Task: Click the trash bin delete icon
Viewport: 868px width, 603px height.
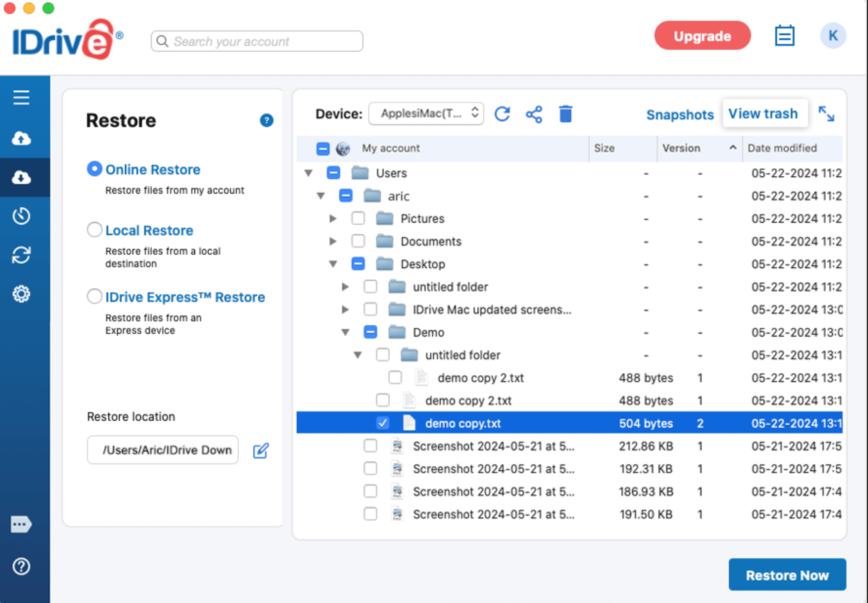Action: [565, 114]
